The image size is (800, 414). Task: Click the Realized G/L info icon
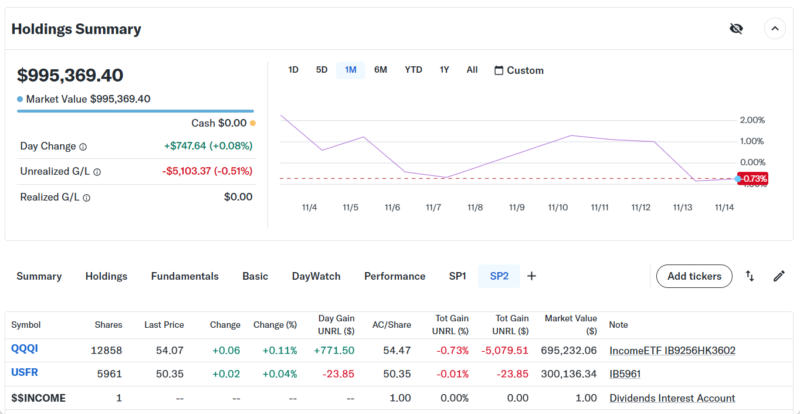pos(87,198)
